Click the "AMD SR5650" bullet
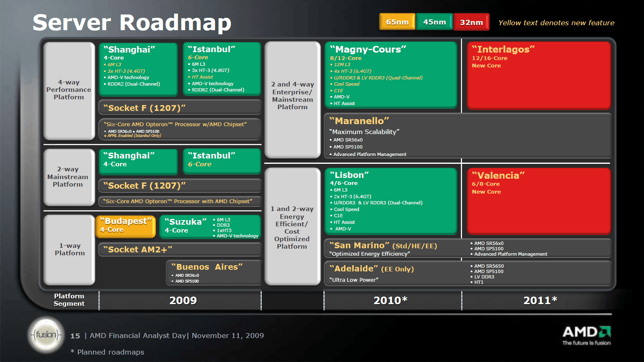 (x=489, y=266)
